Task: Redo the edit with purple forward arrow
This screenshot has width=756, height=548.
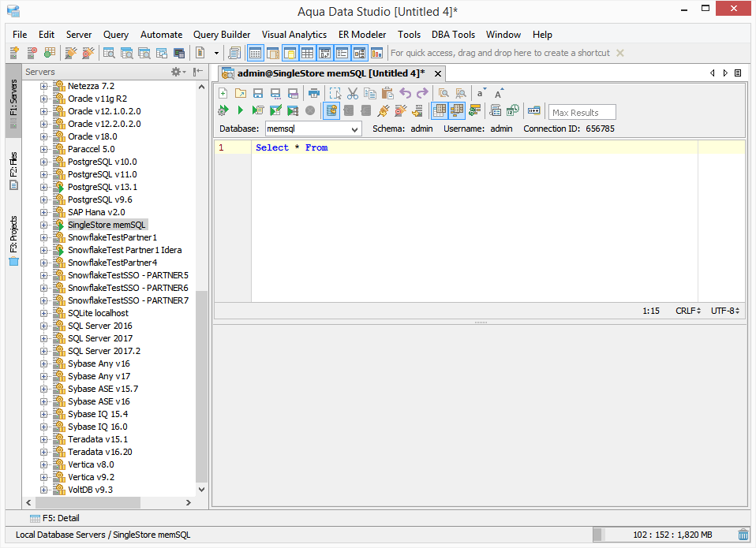Action: tap(422, 93)
